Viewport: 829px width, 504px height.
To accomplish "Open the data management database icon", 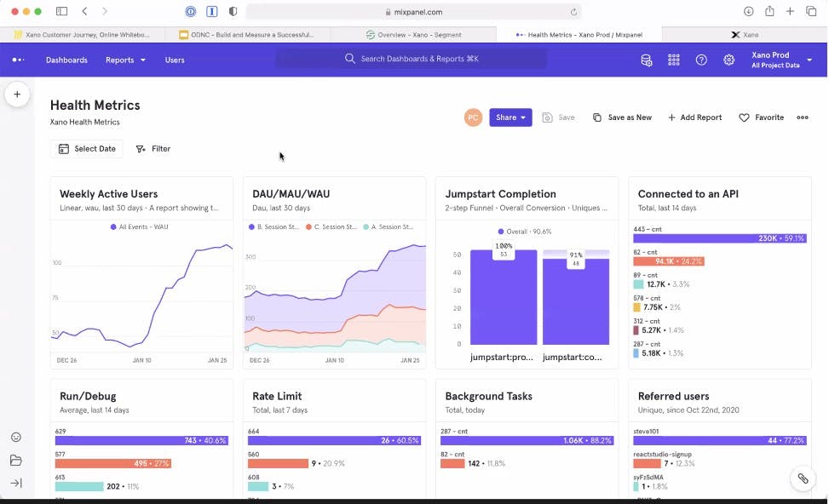I will (x=646, y=60).
